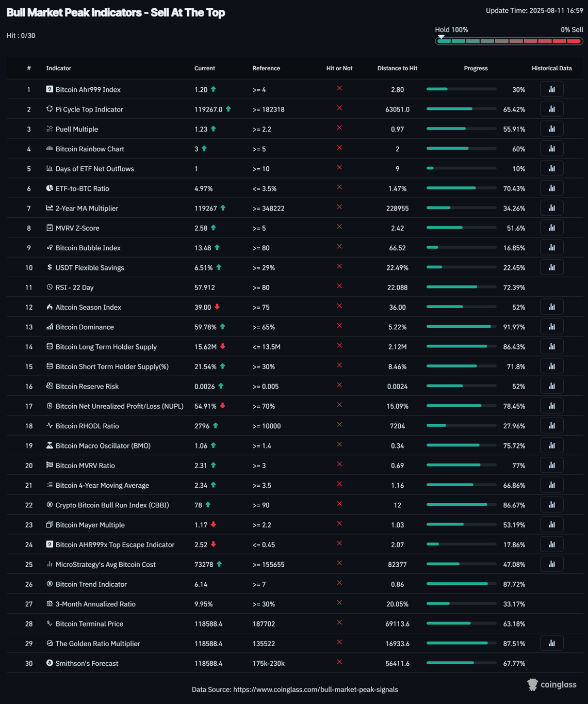
Task: Open historical chart for Bitcoin Reserve Risk
Action: [x=551, y=386]
